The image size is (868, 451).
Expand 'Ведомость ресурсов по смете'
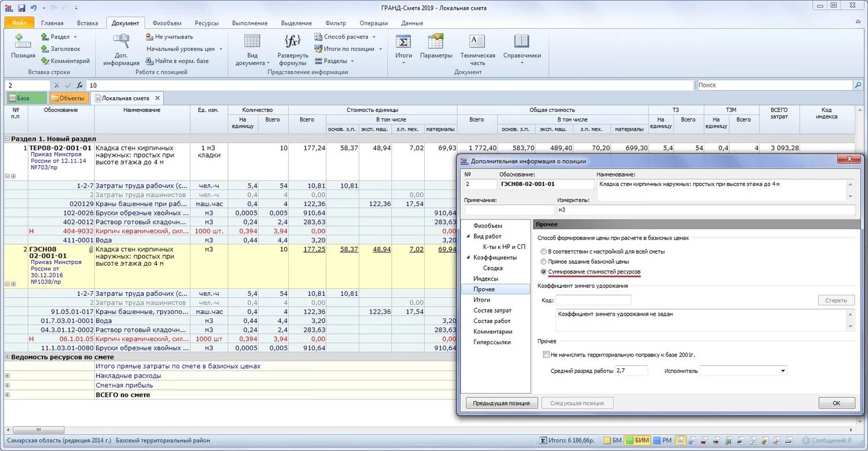coord(8,357)
